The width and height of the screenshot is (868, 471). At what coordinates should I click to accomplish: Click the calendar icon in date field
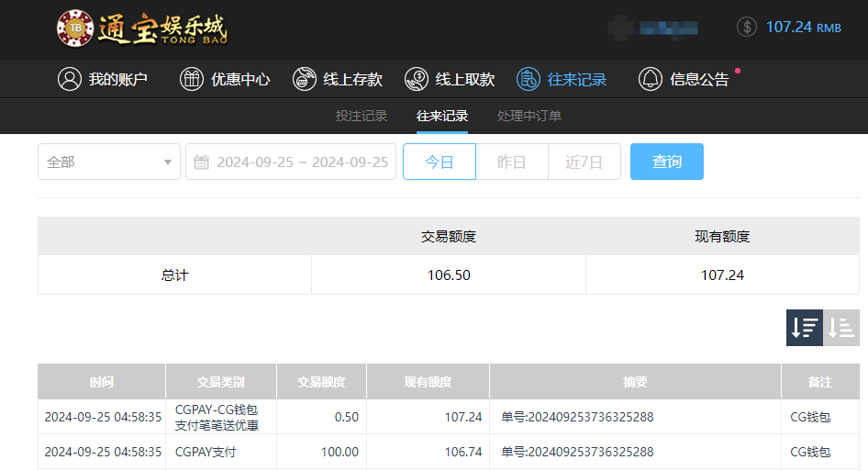tap(202, 162)
